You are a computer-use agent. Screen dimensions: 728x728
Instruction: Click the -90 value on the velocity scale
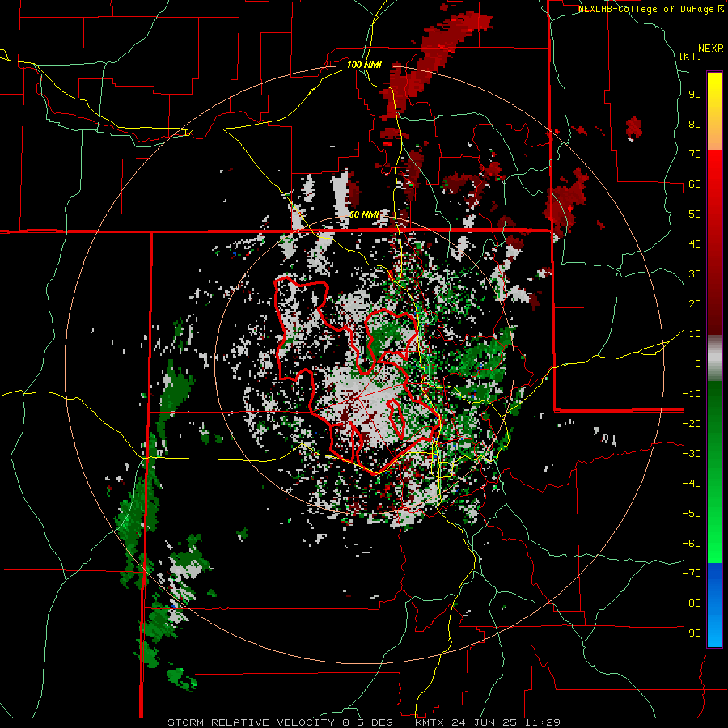[x=692, y=633]
